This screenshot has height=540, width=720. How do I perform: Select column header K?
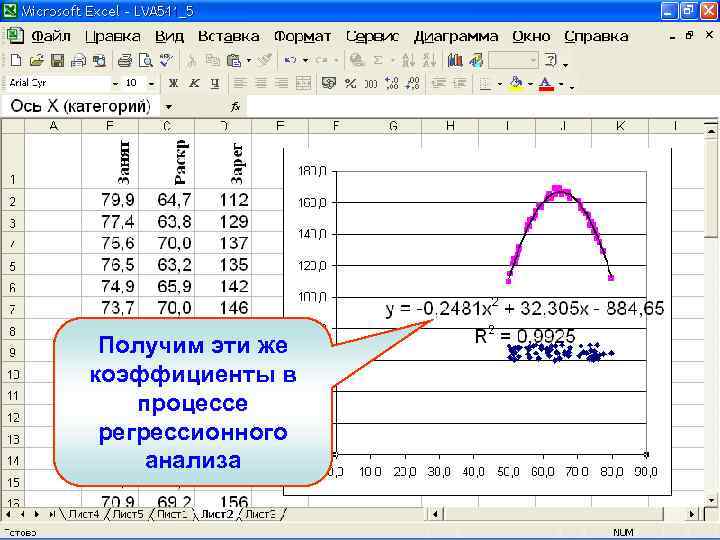coord(620,126)
